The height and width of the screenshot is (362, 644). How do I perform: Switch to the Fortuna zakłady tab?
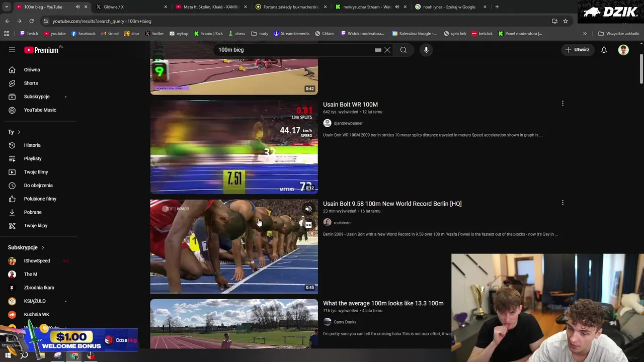291,7
